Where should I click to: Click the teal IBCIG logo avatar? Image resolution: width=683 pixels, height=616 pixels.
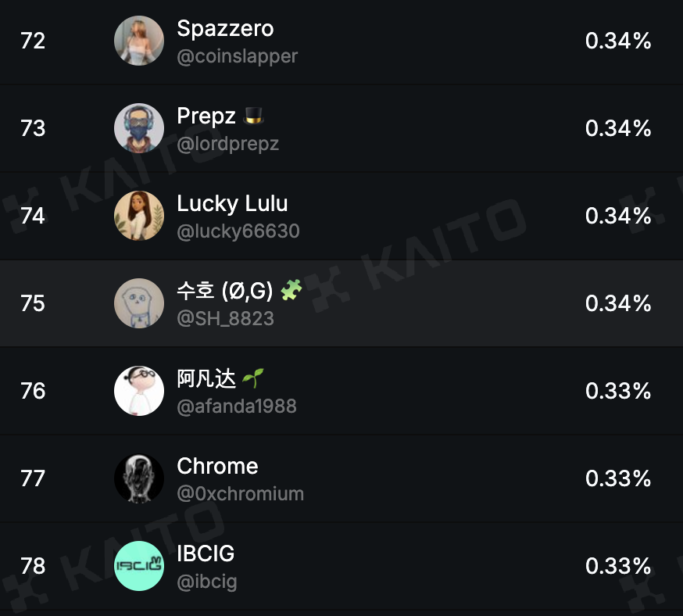139,566
